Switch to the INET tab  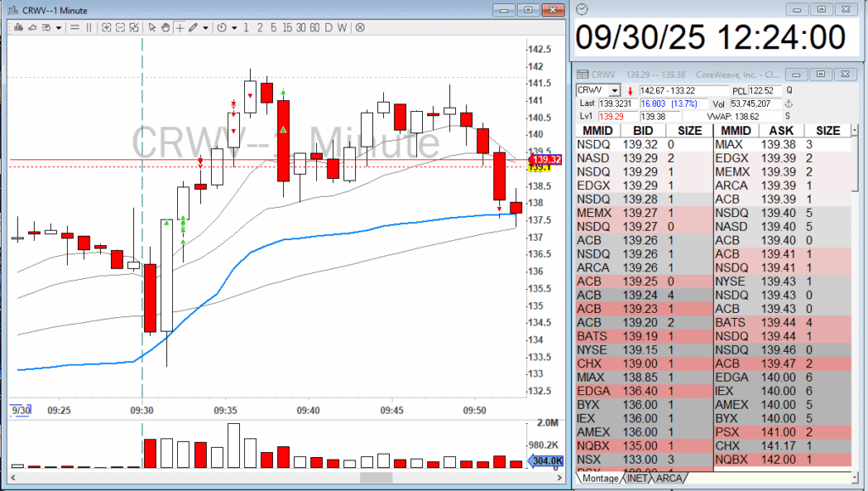click(x=637, y=478)
